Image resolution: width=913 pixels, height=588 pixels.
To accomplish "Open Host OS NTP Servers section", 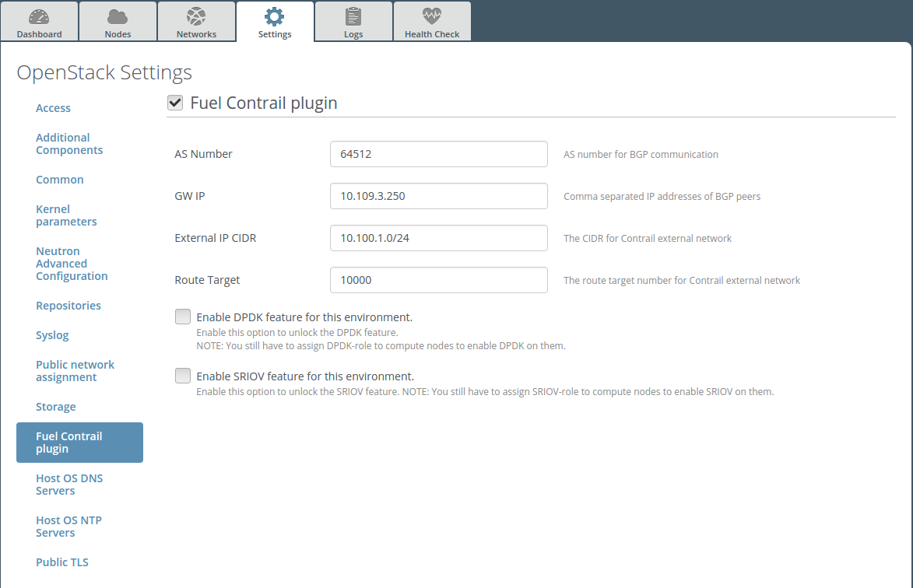I will coord(68,527).
